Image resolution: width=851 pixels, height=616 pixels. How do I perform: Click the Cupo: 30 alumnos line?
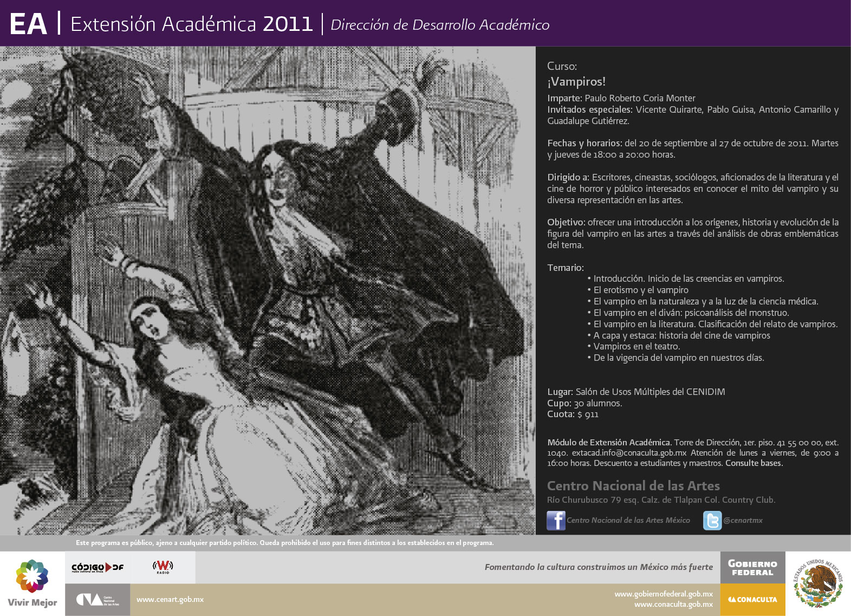click(x=584, y=403)
